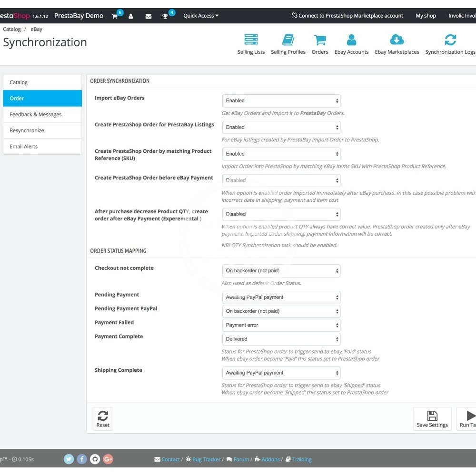The height and width of the screenshot is (476, 476).
Task: Expand the Import eBay Orders dropdown
Action: click(x=281, y=101)
